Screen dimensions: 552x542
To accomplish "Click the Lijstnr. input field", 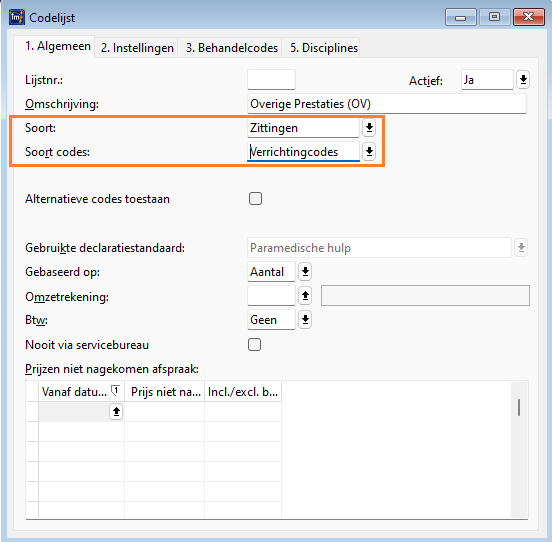I will coord(271,80).
